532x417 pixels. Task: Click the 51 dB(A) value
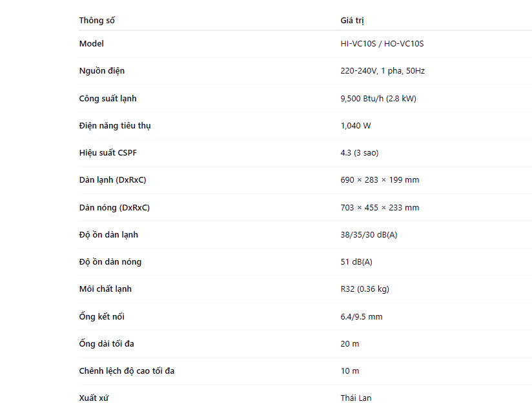click(x=356, y=262)
